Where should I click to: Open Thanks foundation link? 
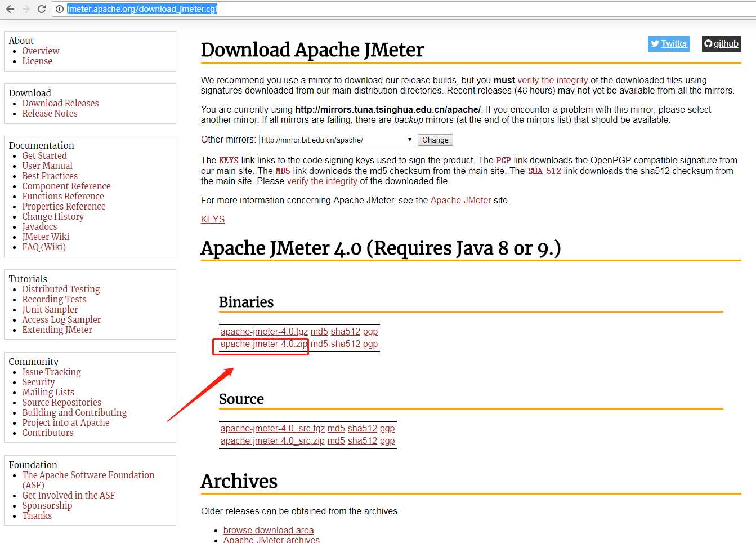[37, 515]
